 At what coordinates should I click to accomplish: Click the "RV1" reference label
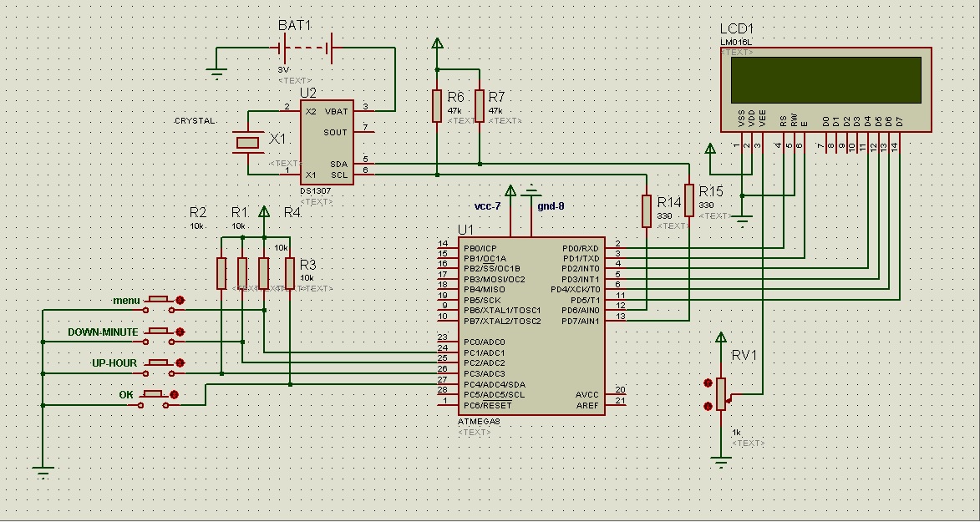[744, 355]
